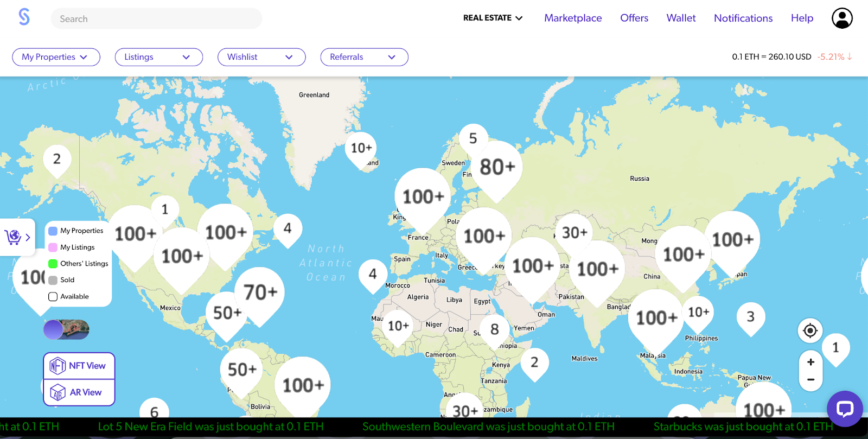Click the Southwestern Boulevard ticker message
This screenshot has height=439, width=868.
coord(488,427)
